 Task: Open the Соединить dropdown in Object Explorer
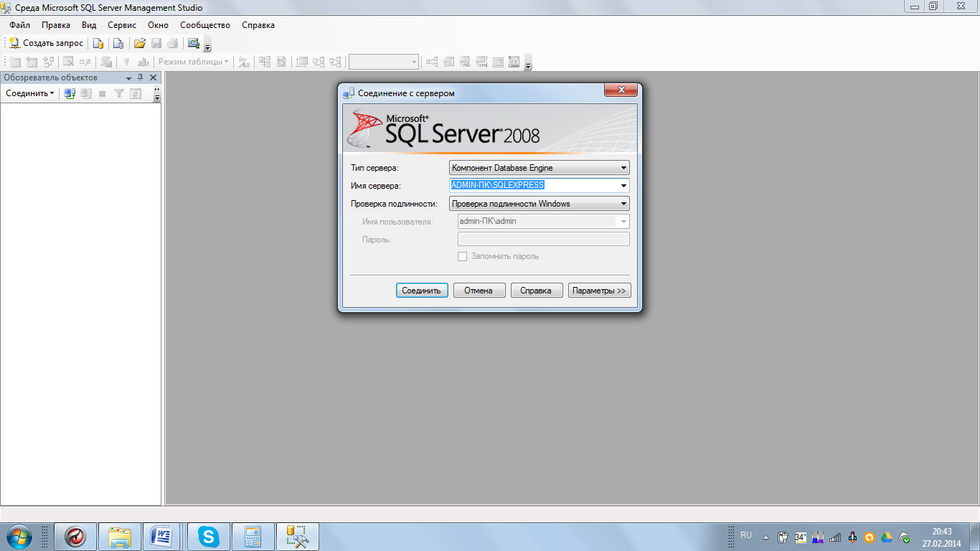pyautogui.click(x=30, y=93)
